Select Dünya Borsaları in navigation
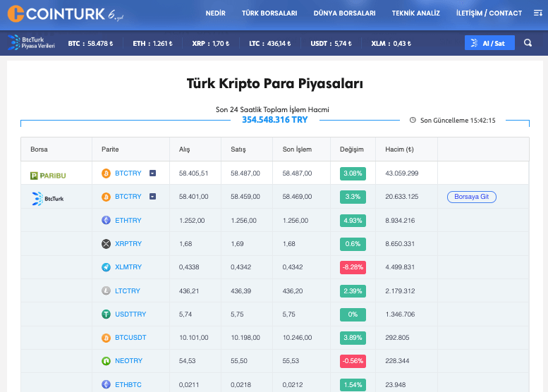This screenshot has height=392, width=548. 344,13
